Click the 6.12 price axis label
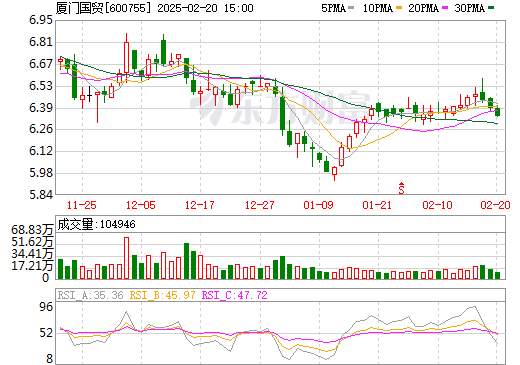Screen dimensions: 520x365 [41, 151]
